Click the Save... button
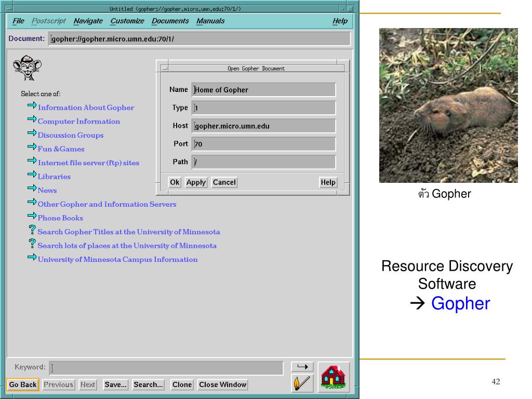Image resolution: width=532 pixels, height=399 pixels. click(x=116, y=385)
